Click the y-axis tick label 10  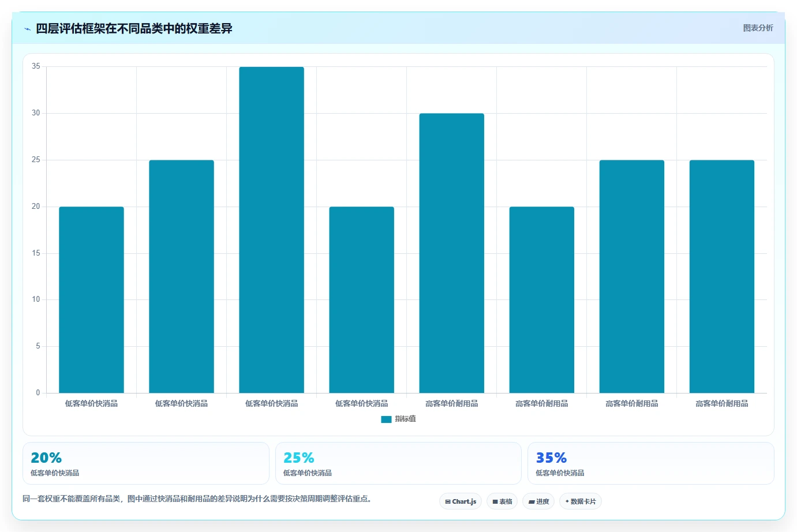36,299
